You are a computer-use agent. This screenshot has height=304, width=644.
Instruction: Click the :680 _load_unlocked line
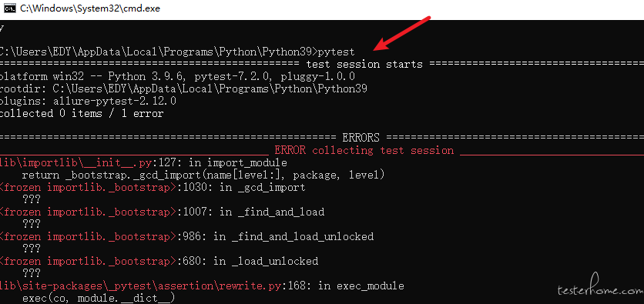(x=159, y=262)
